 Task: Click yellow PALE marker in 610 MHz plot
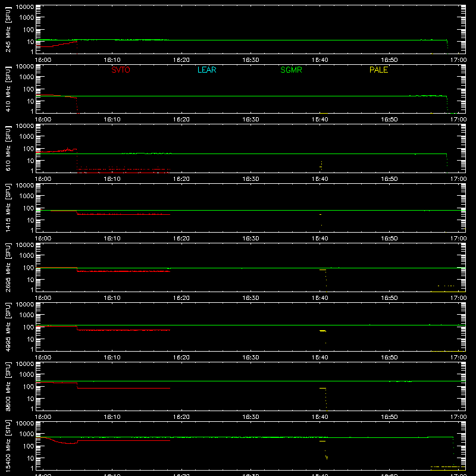321,165
